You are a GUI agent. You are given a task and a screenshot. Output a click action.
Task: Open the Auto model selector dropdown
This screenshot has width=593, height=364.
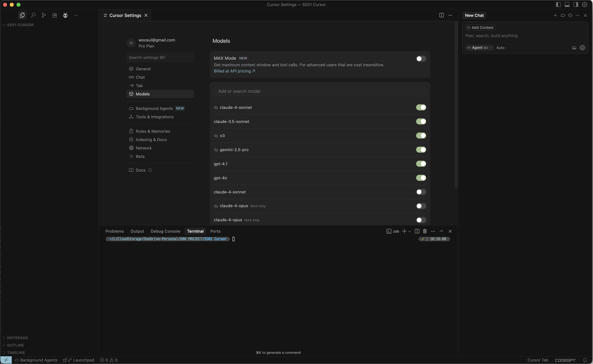[x=501, y=47]
